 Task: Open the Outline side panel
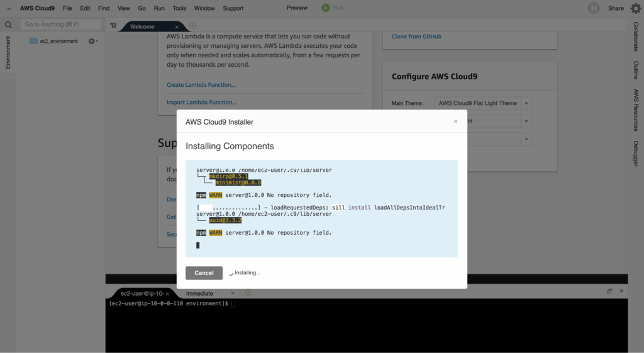(636, 70)
